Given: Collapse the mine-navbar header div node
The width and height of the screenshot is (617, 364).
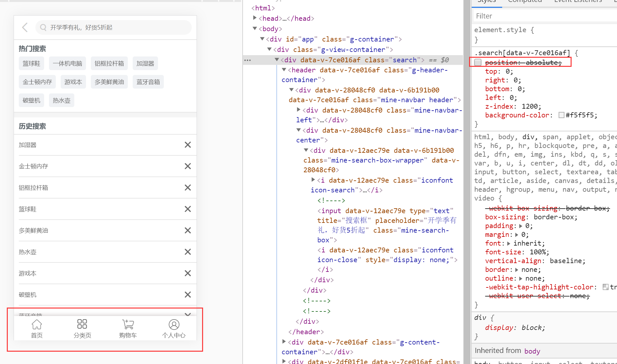Looking at the screenshot, I should [291, 90].
